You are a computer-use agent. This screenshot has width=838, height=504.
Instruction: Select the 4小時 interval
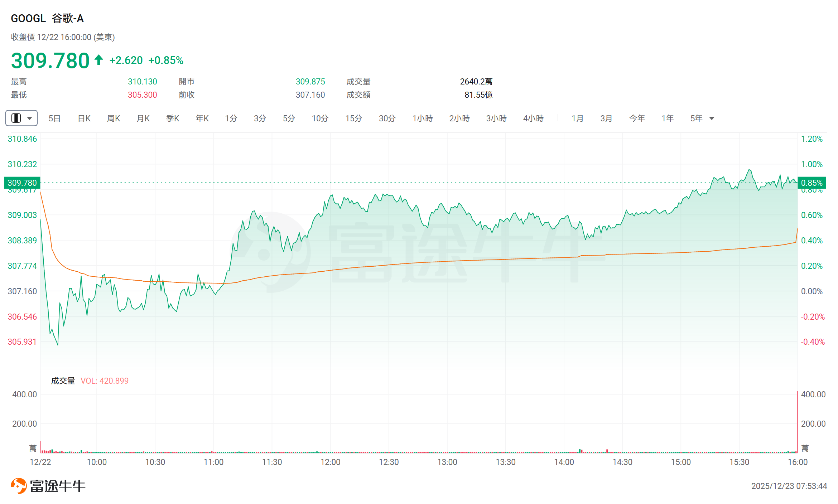pyautogui.click(x=533, y=118)
